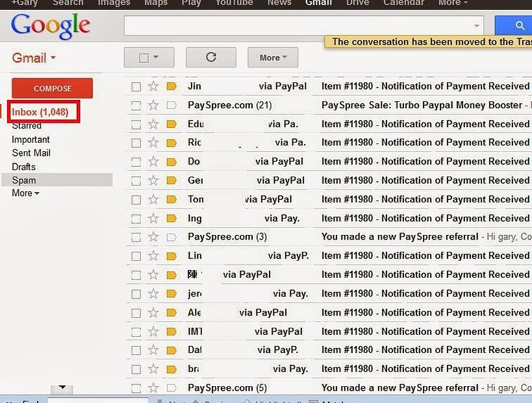Expand More labels in the sidebar
The height and width of the screenshot is (403, 532).
point(25,193)
